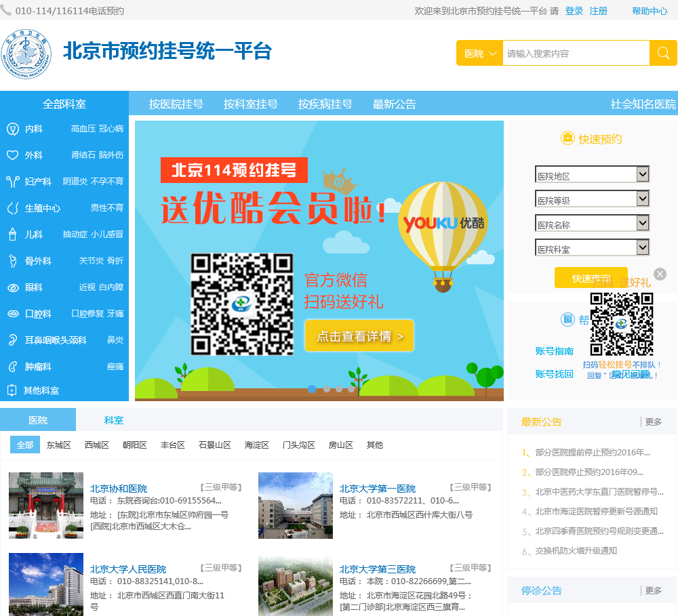Open announcement 交换机防火墙升级通知

576,551
